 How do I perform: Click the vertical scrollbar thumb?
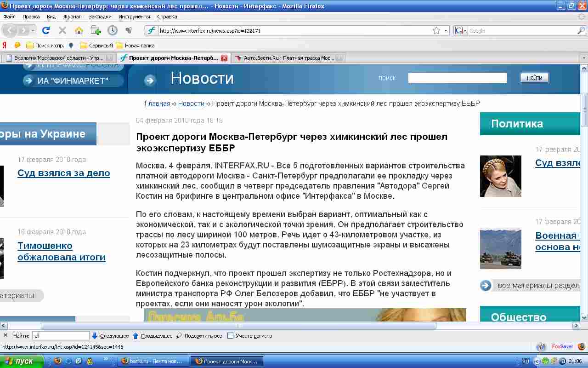(x=584, y=109)
